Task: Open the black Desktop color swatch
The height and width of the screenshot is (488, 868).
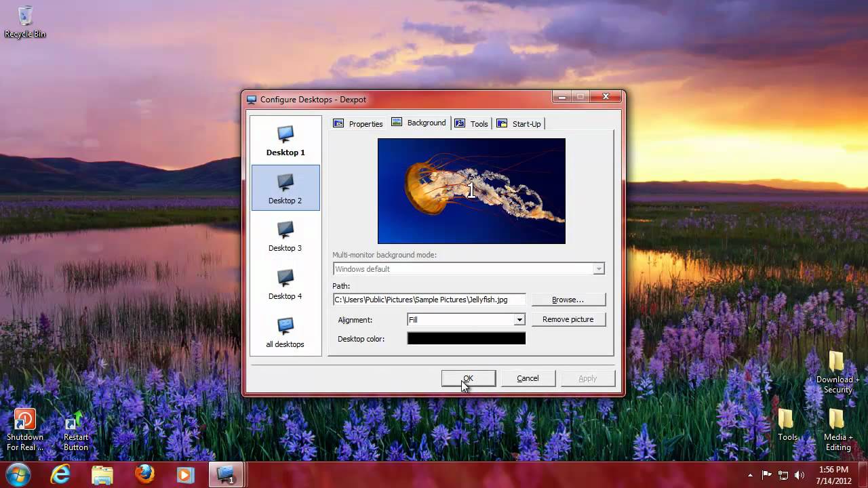Action: 467,338
